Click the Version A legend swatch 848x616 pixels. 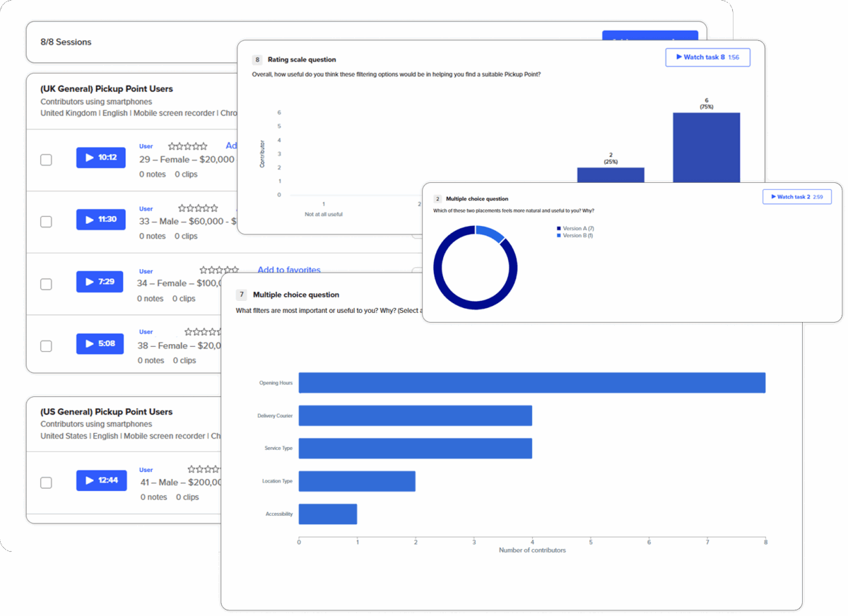tap(559, 229)
